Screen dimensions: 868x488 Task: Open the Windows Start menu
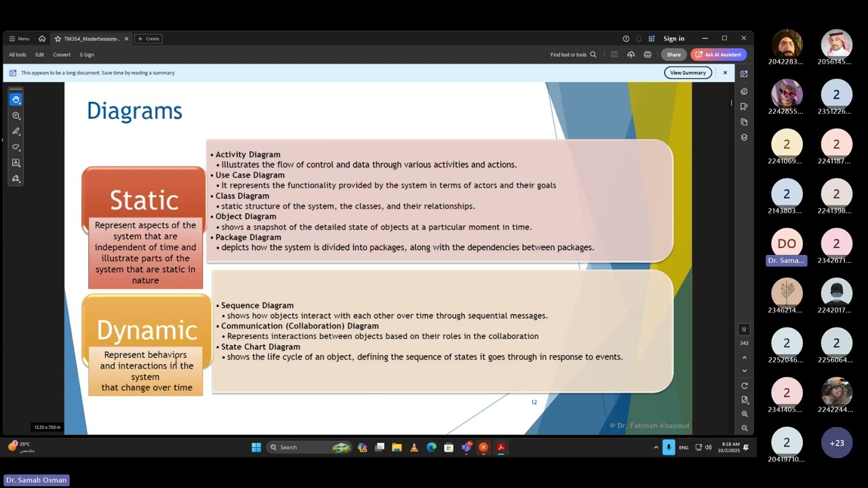256,447
